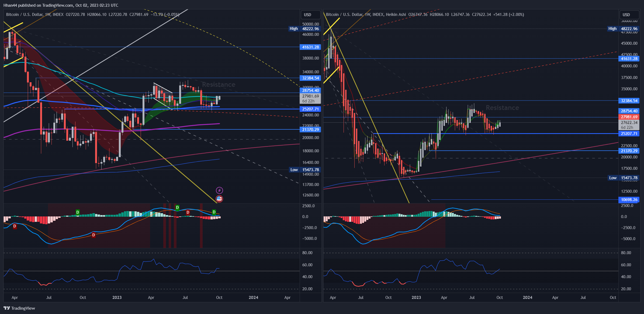This screenshot has width=644, height=314.
Task: Click the Resistance text on right chart
Action: pyautogui.click(x=502, y=108)
